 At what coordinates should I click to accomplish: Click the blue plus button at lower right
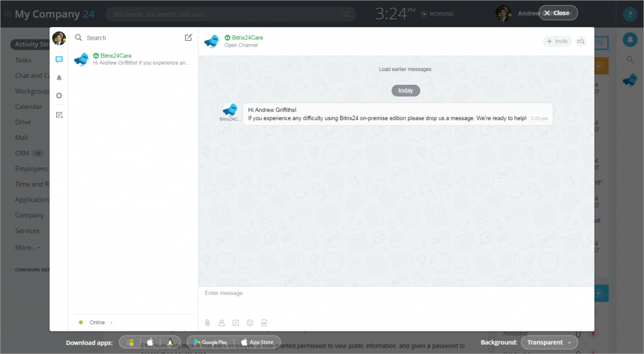pyautogui.click(x=599, y=293)
